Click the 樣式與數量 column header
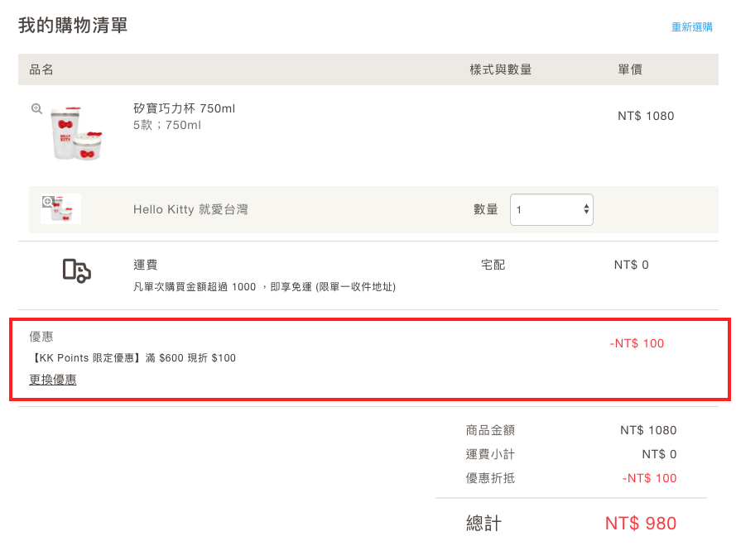 point(500,69)
